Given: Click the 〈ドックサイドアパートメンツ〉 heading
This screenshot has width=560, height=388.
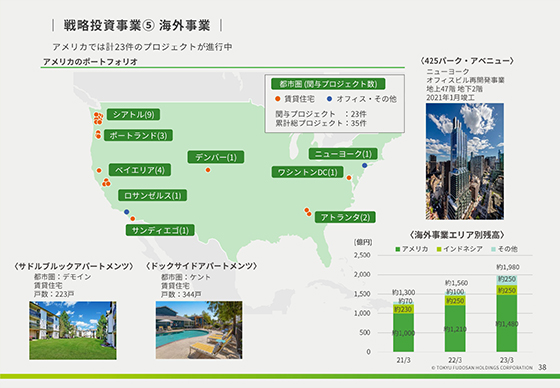Looking at the screenshot, I should (x=201, y=266).
